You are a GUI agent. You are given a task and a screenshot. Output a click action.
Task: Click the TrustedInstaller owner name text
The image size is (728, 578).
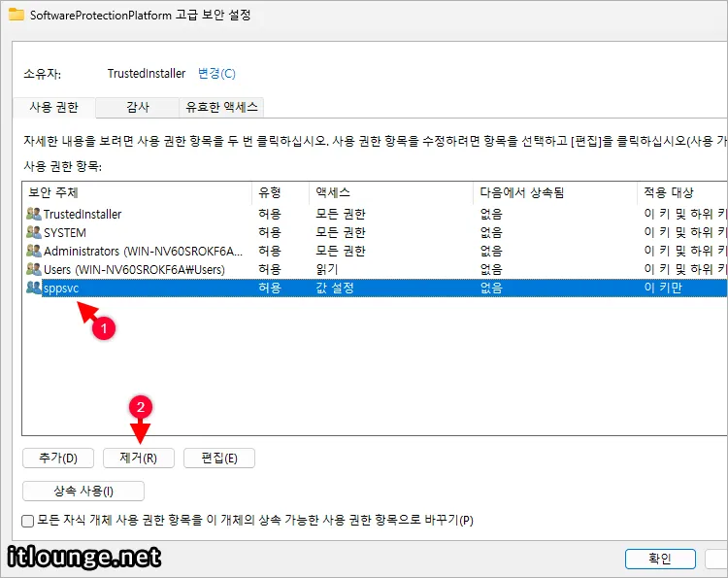pyautogui.click(x=147, y=74)
